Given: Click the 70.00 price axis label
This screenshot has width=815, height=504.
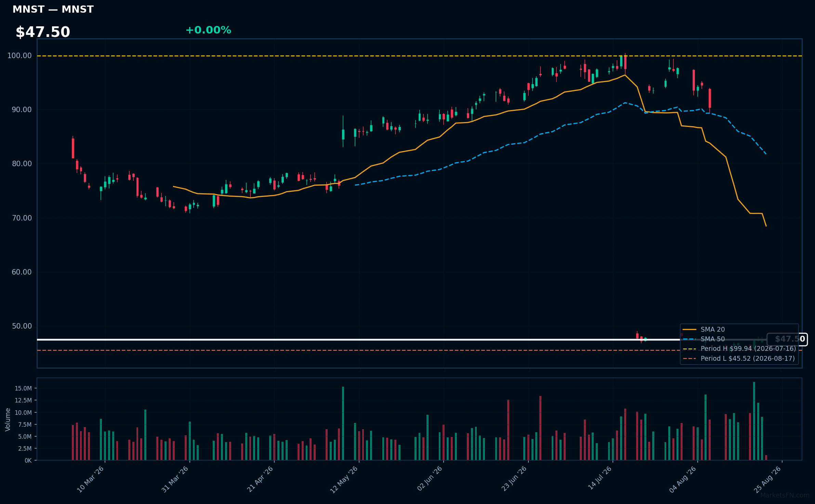Looking at the screenshot, I should pyautogui.click(x=22, y=218).
